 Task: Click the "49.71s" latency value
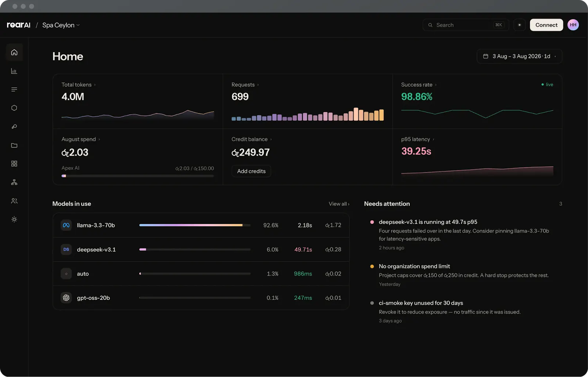303,249
